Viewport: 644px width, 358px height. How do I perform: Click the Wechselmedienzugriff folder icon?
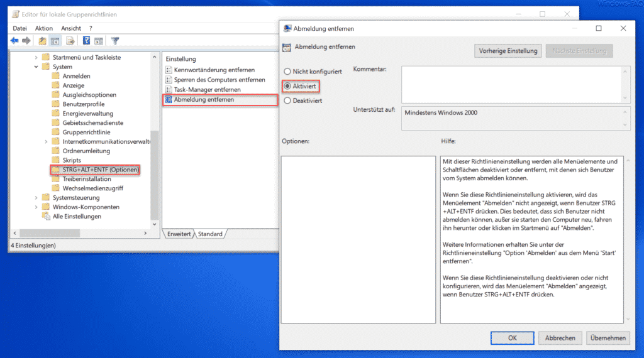tap(55, 188)
